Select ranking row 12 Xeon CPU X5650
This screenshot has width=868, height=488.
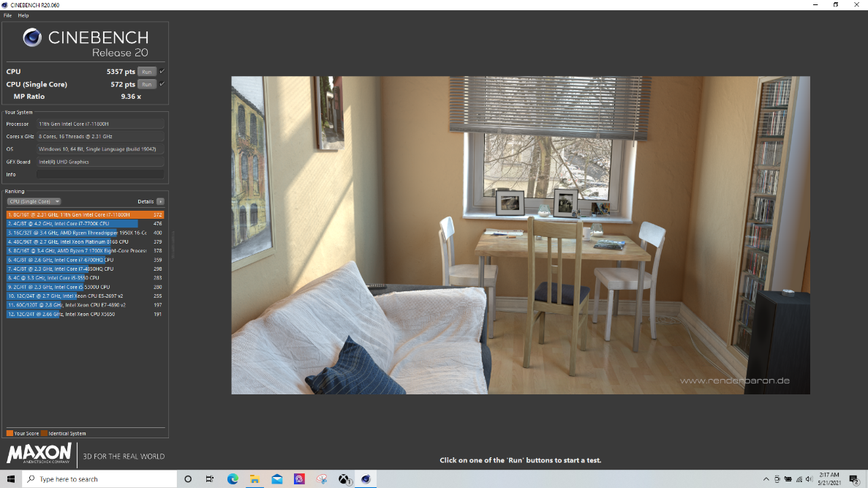click(86, 314)
